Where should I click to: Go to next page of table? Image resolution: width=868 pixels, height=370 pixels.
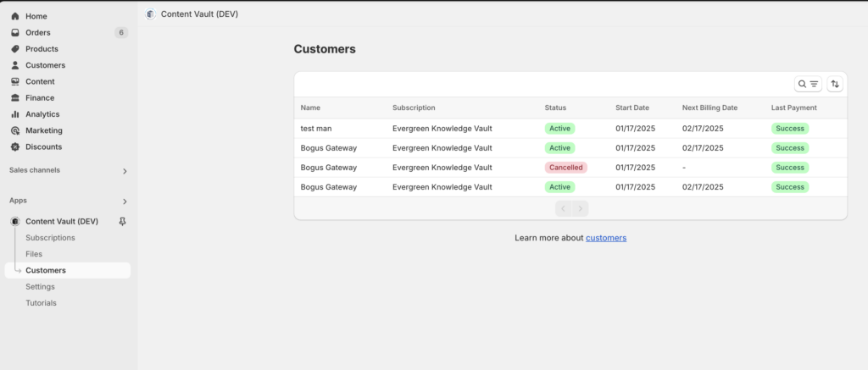tap(580, 208)
